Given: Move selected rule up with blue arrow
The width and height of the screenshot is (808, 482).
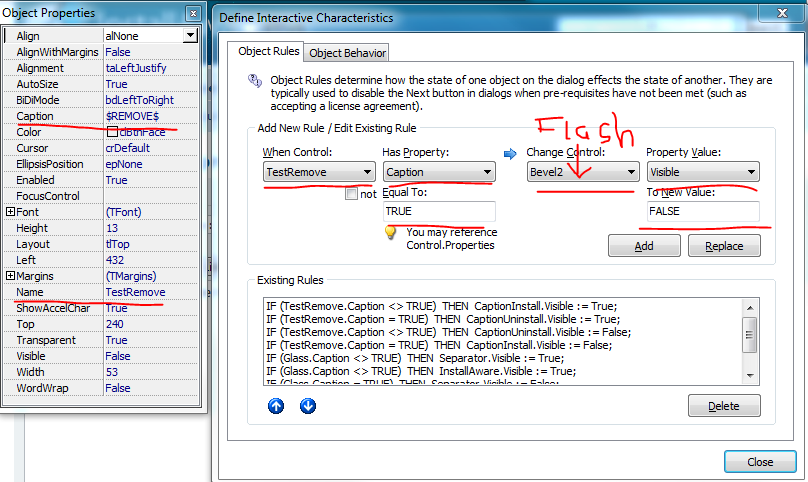Looking at the screenshot, I should (x=276, y=406).
